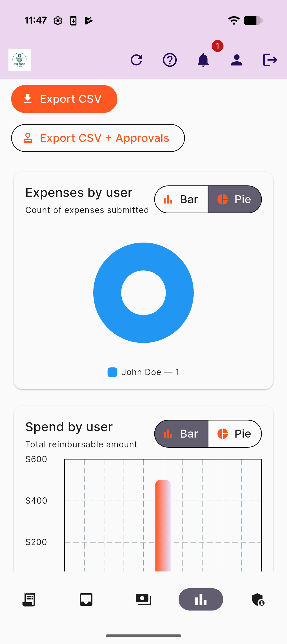Open the card payments icon in bottom navigation

tap(143, 599)
